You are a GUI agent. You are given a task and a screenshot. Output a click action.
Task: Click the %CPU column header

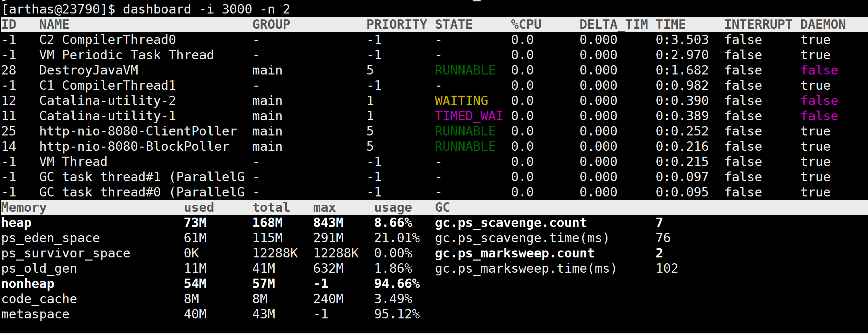pyautogui.click(x=526, y=24)
